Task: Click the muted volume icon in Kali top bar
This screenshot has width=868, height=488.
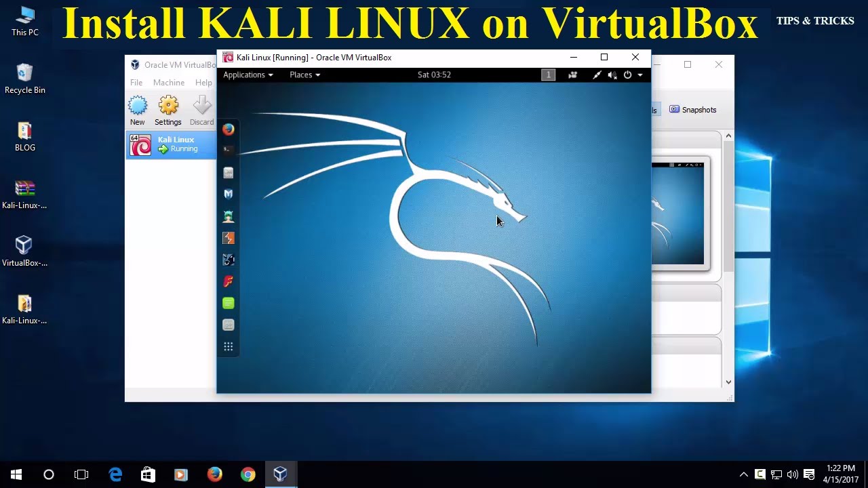Action: click(x=612, y=75)
